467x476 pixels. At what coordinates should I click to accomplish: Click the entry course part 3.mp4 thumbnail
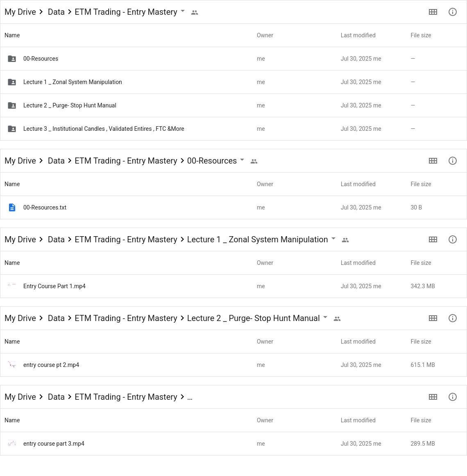(12, 443)
